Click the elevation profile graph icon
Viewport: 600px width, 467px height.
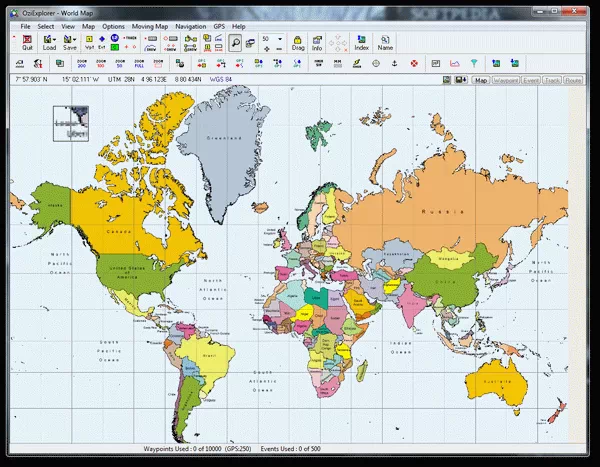coord(454,64)
